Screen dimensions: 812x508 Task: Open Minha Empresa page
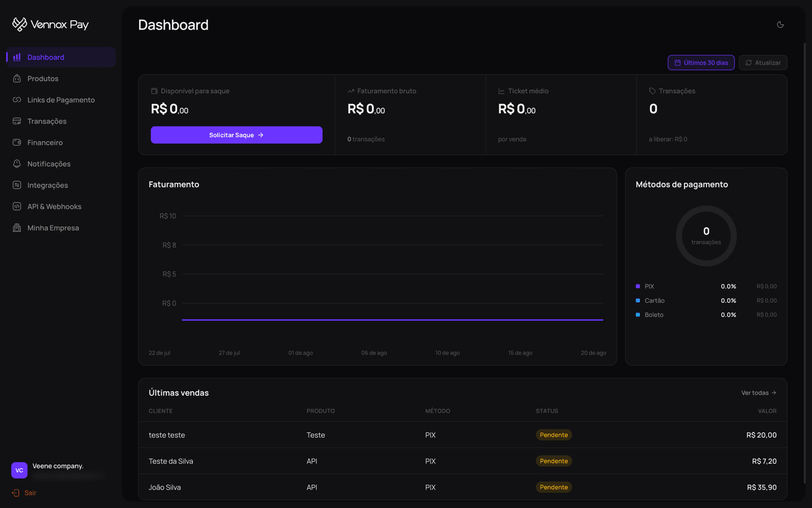point(61,228)
